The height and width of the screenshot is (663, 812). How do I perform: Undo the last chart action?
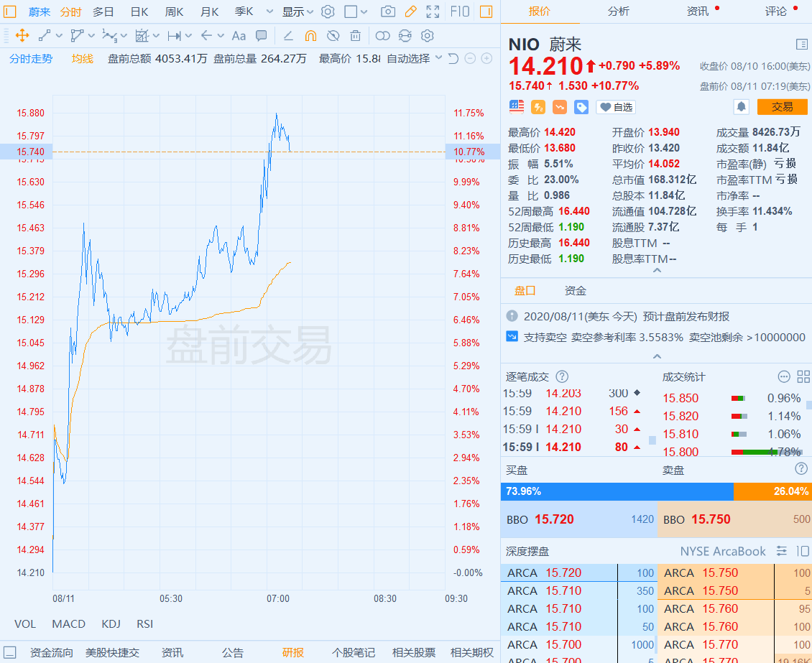pyautogui.click(x=453, y=58)
